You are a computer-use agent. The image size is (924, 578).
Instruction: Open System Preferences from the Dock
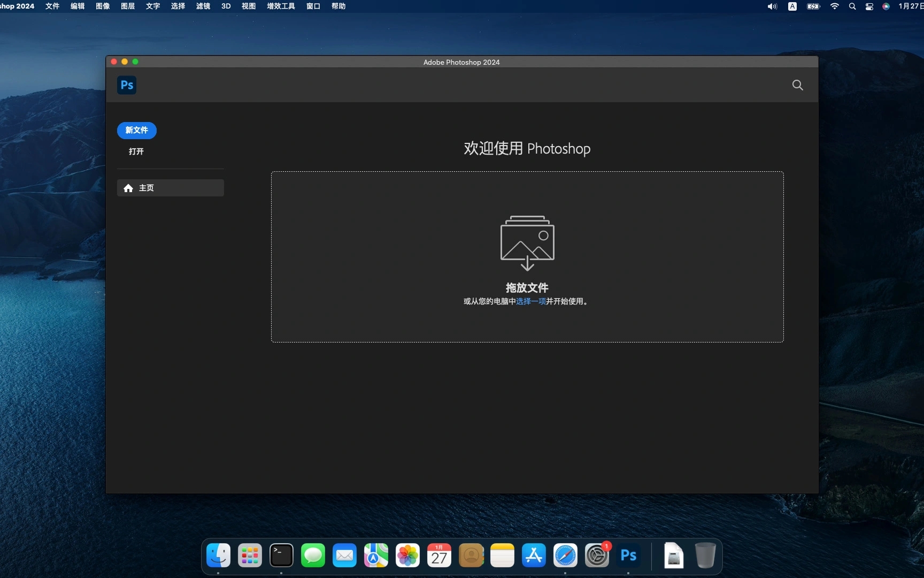coord(597,556)
